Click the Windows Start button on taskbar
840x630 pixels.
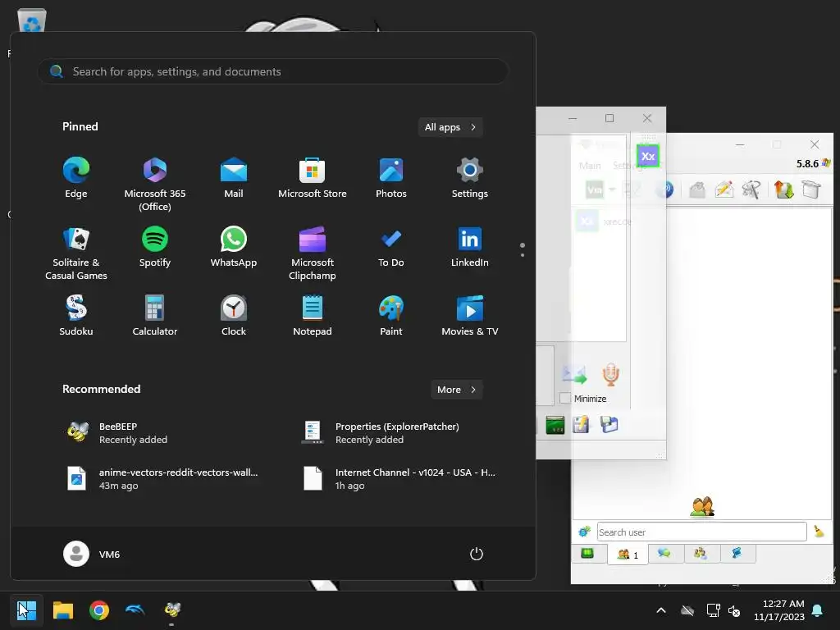[x=26, y=610]
